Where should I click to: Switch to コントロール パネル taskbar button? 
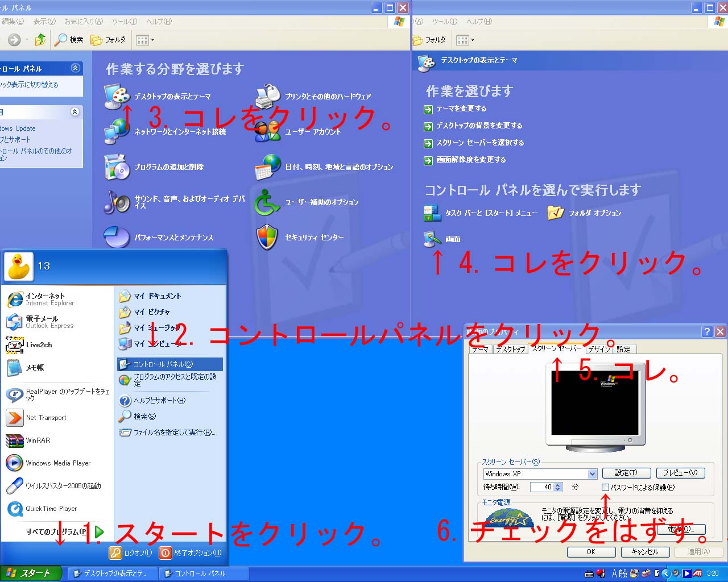tap(204, 573)
